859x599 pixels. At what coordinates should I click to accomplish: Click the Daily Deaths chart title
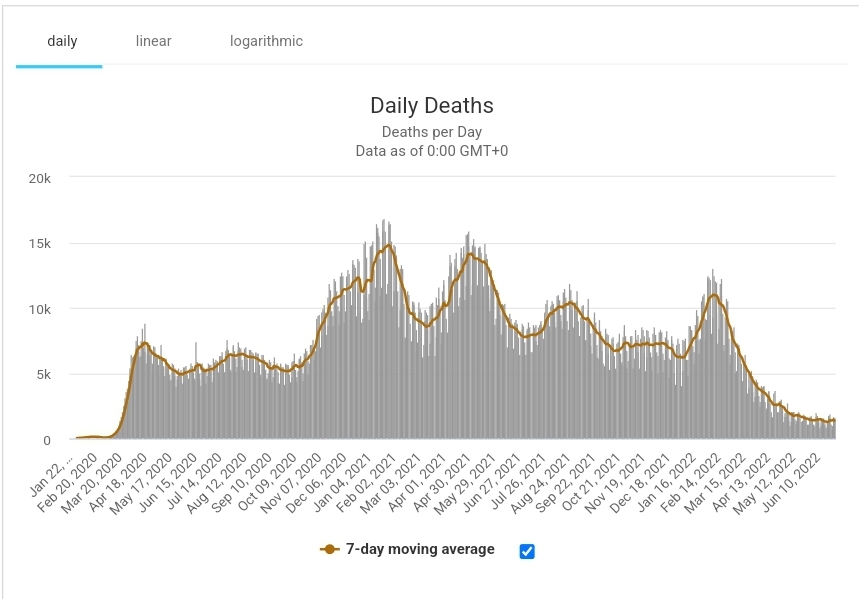click(431, 106)
